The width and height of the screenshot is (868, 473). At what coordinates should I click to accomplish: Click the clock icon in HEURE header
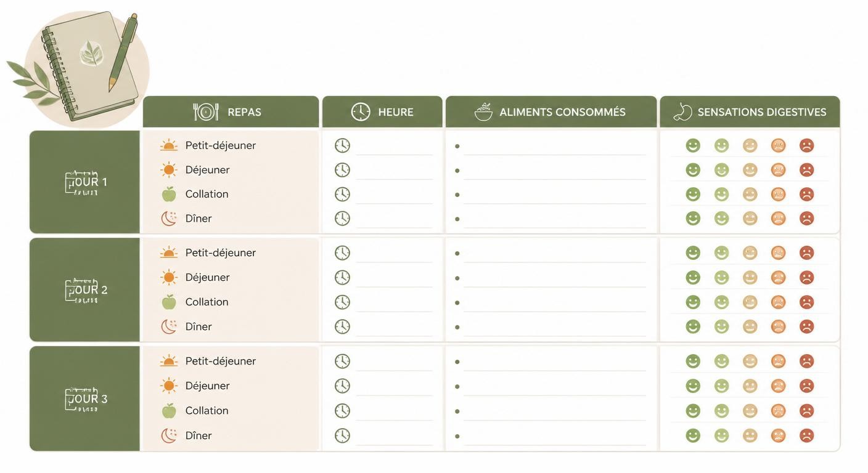[x=361, y=112]
